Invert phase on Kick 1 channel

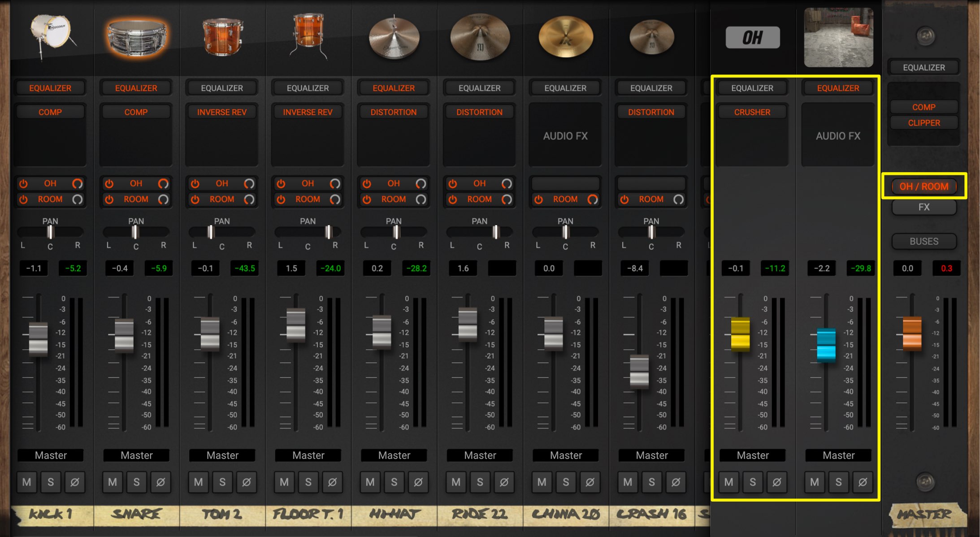[75, 482]
